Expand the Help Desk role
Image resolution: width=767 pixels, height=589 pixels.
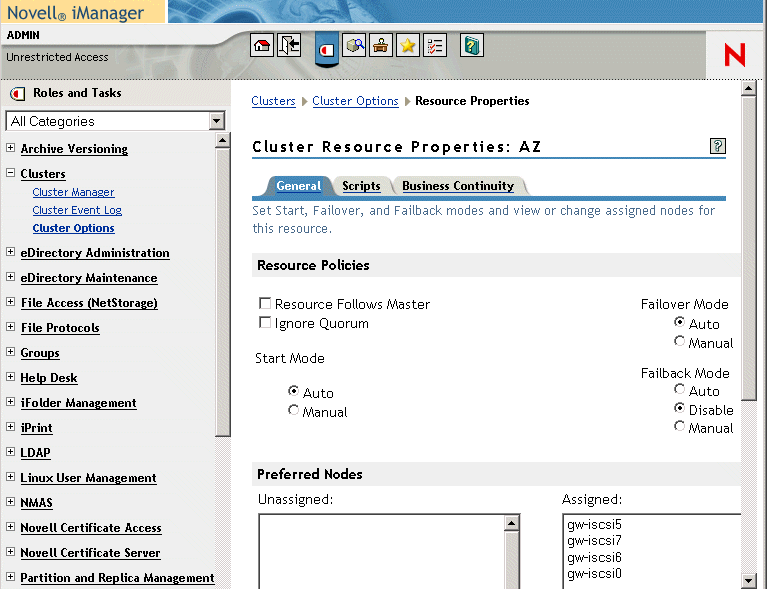coord(10,376)
